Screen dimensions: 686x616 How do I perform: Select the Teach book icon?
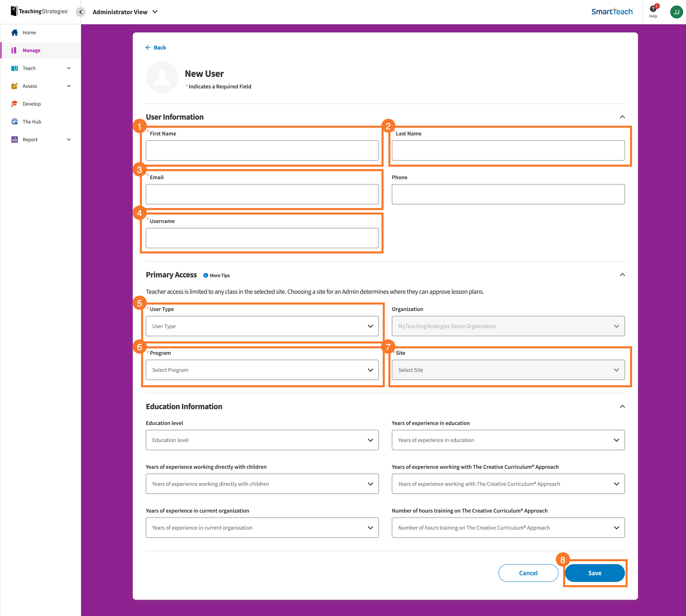pos(14,68)
